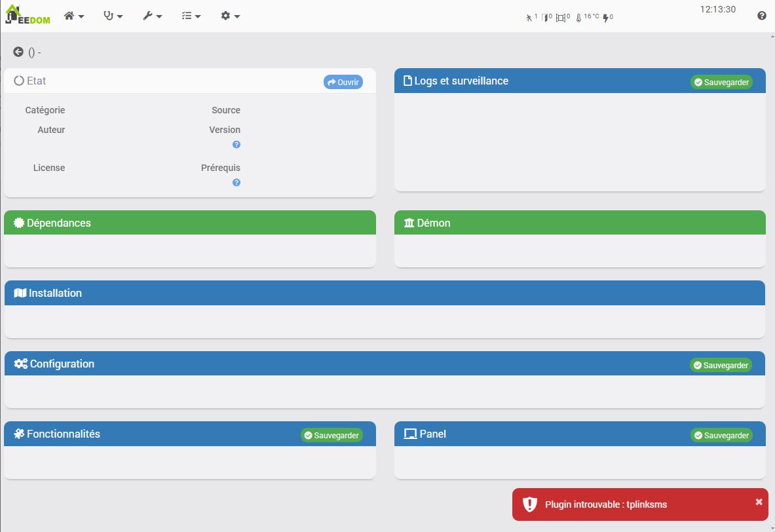Click the door summary indicator icon
Viewport: 775px width, 532px height.
click(546, 17)
